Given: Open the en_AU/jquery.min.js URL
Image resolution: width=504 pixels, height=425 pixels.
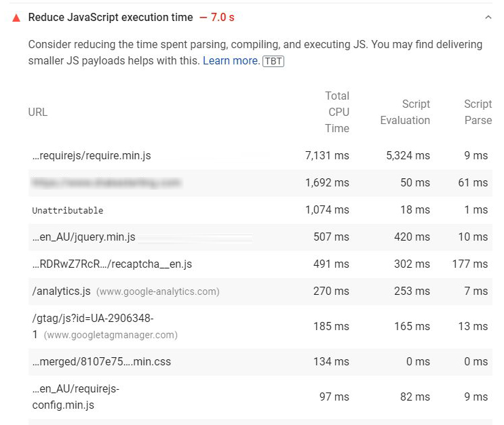Looking at the screenshot, I should pyautogui.click(x=84, y=237).
